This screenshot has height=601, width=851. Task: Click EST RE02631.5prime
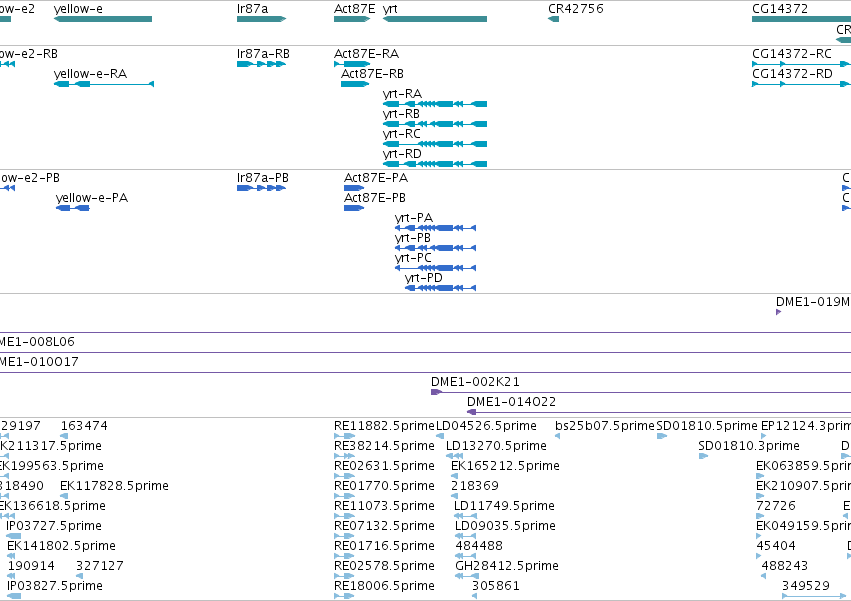(x=384, y=466)
